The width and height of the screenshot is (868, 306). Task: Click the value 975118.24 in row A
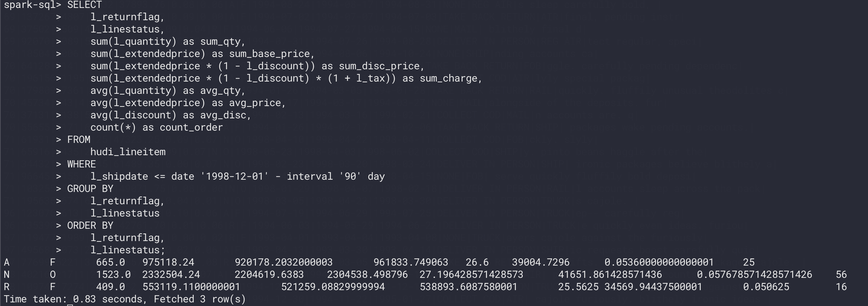pyautogui.click(x=168, y=262)
